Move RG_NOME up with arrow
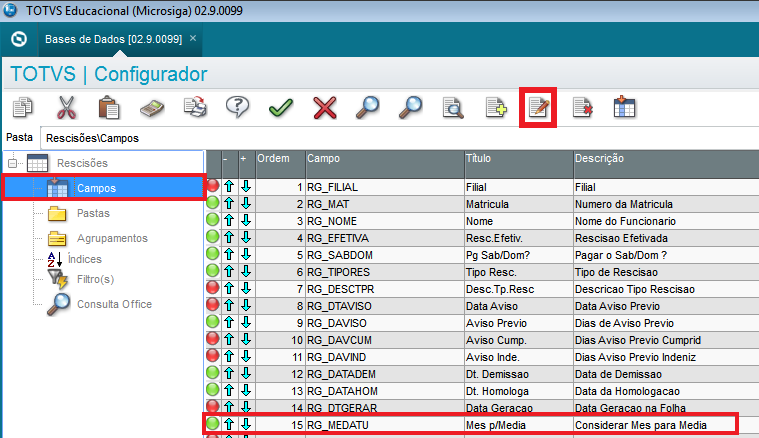This screenshot has height=438, width=759. point(229,220)
